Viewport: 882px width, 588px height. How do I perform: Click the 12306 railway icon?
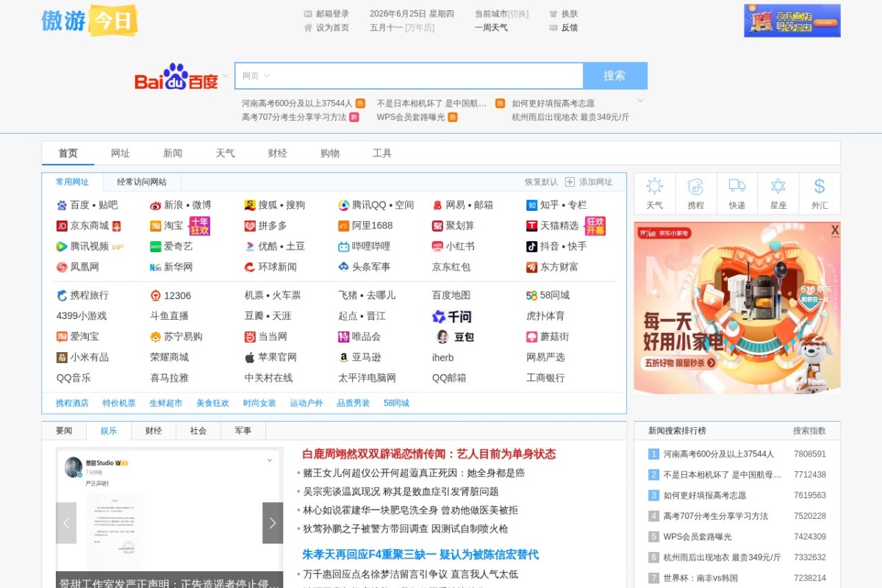(156, 295)
